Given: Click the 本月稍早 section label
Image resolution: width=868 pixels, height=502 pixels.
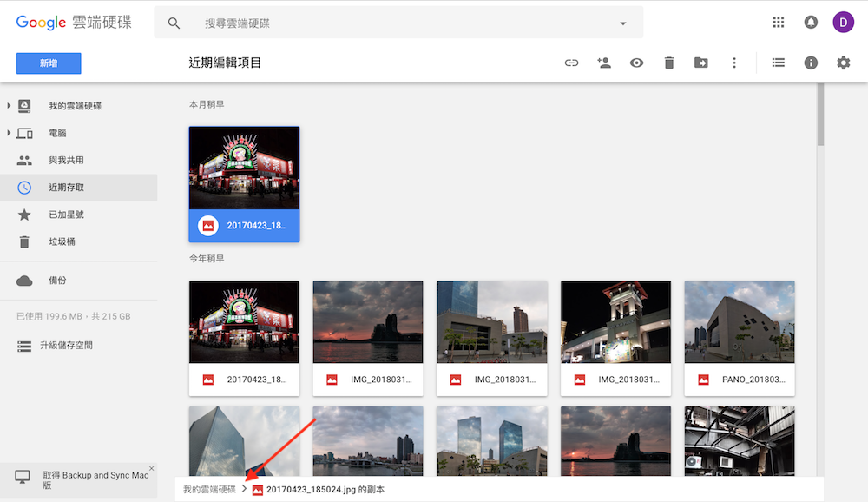Looking at the screenshot, I should click(207, 104).
